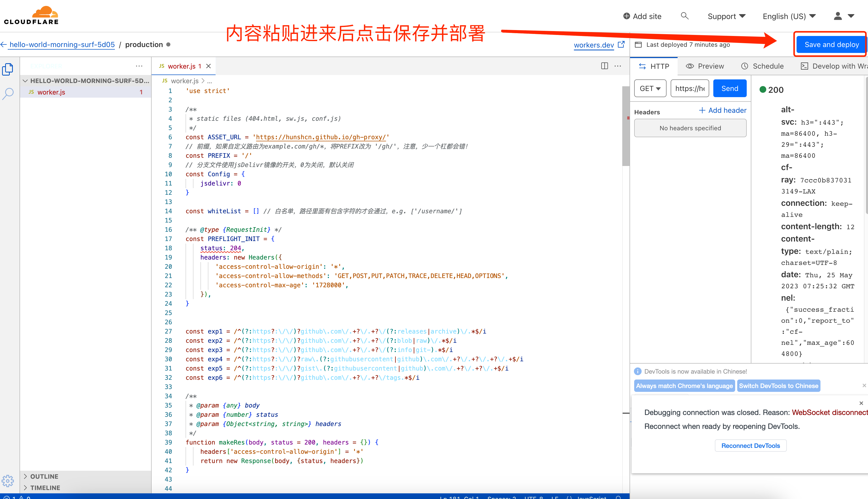
Task: Click the breadcrumb ellipsis after worker.js
Action: (210, 81)
